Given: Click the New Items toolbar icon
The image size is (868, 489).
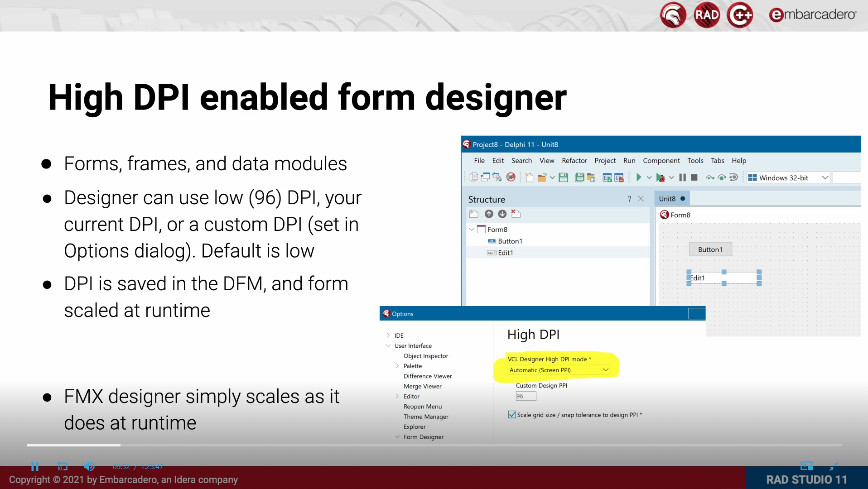Looking at the screenshot, I should coord(529,177).
